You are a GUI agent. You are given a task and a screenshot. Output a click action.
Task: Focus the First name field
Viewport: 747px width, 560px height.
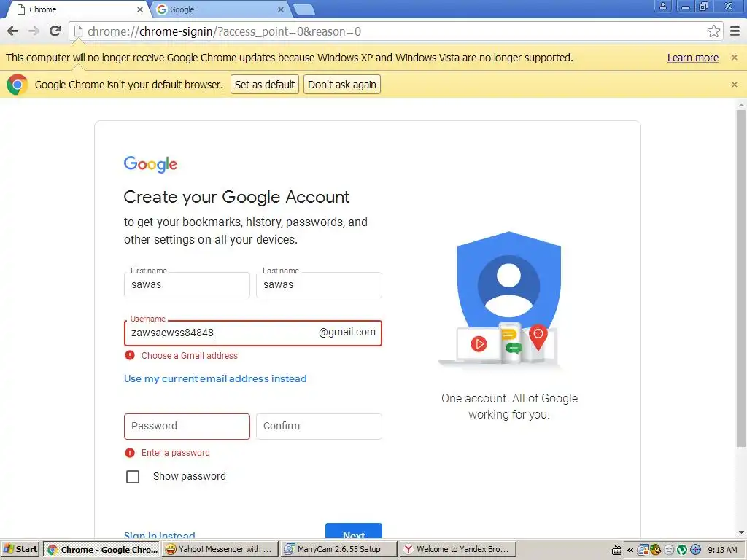[x=187, y=285]
